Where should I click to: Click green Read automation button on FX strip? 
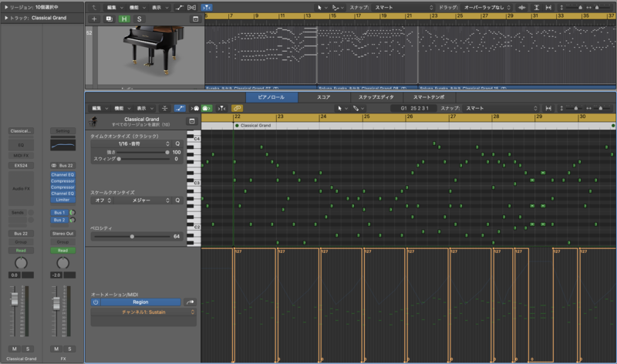62,251
